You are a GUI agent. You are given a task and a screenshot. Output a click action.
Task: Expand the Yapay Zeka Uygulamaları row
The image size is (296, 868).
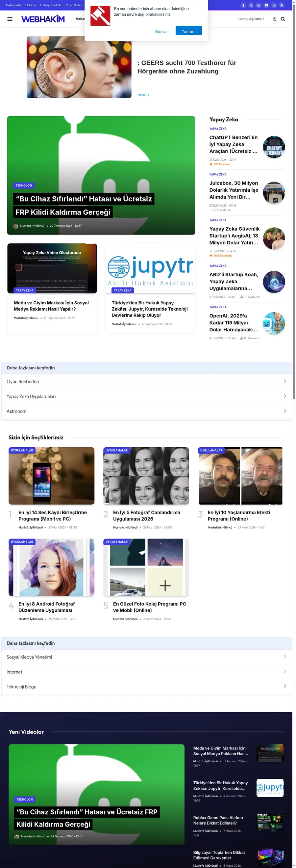click(147, 396)
